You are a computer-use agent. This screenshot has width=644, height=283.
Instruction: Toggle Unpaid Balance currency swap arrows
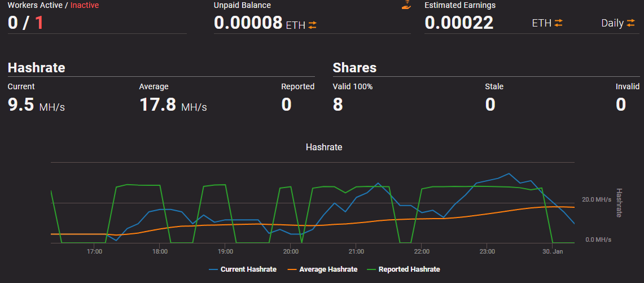tap(313, 25)
